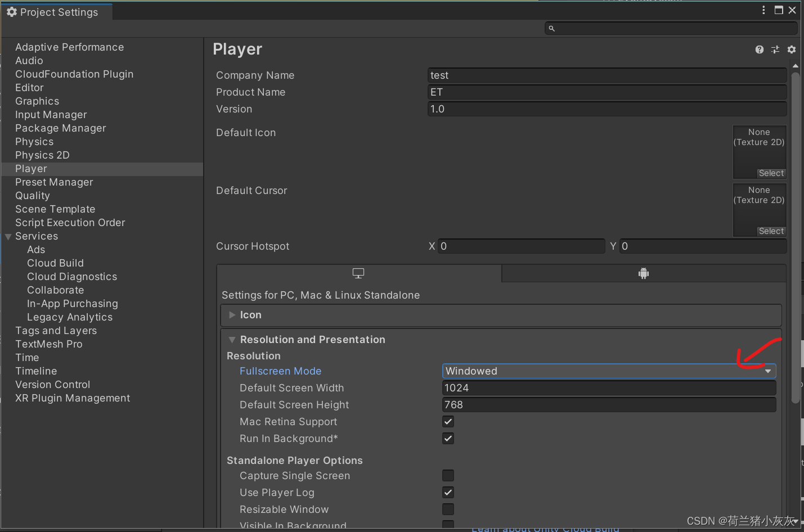Collapse the Services tree group
The image size is (804, 532).
[x=8, y=237]
